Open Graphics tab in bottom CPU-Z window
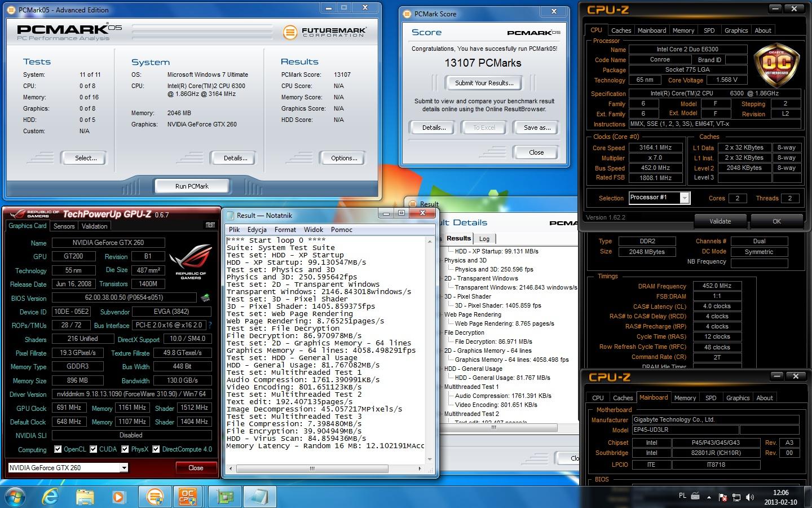 click(738, 398)
